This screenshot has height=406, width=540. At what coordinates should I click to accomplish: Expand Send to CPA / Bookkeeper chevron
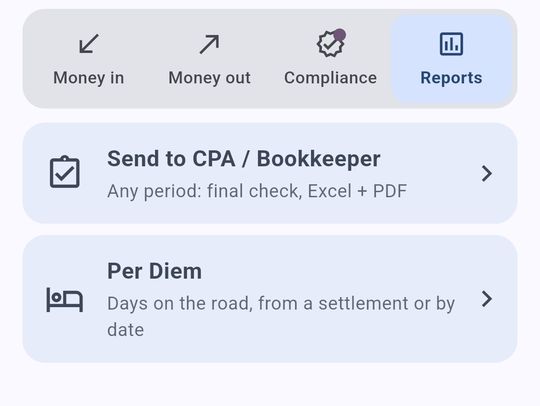pyautogui.click(x=487, y=173)
